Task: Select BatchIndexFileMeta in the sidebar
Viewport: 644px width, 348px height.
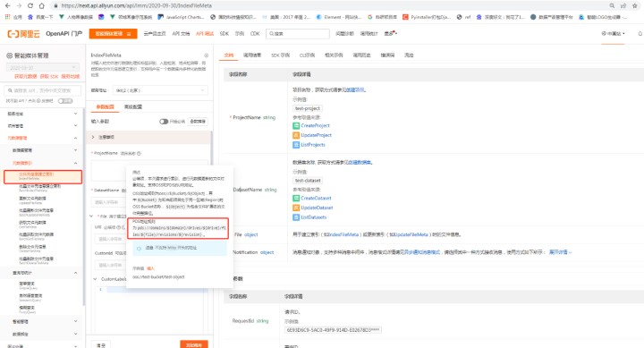Action: (x=40, y=188)
